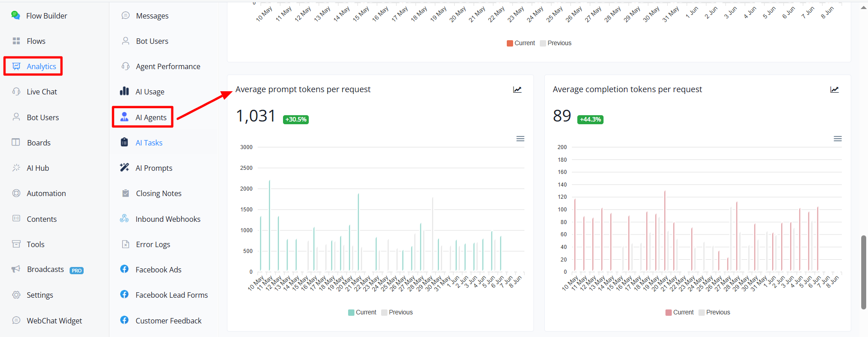
Task: Click the AI Tasks clipboard icon
Action: coord(124,142)
